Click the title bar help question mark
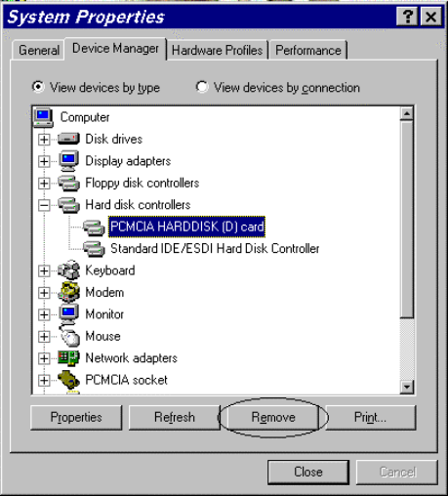 click(407, 17)
